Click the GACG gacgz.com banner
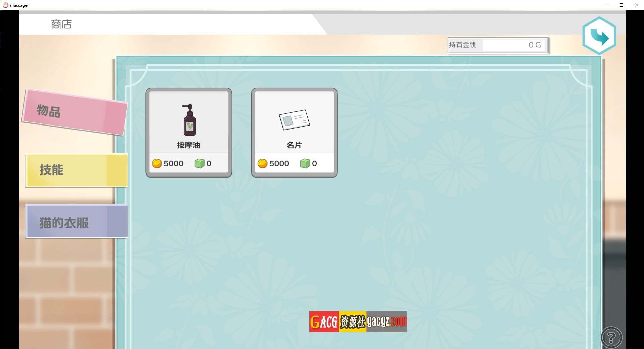The image size is (644, 349). pos(358,321)
